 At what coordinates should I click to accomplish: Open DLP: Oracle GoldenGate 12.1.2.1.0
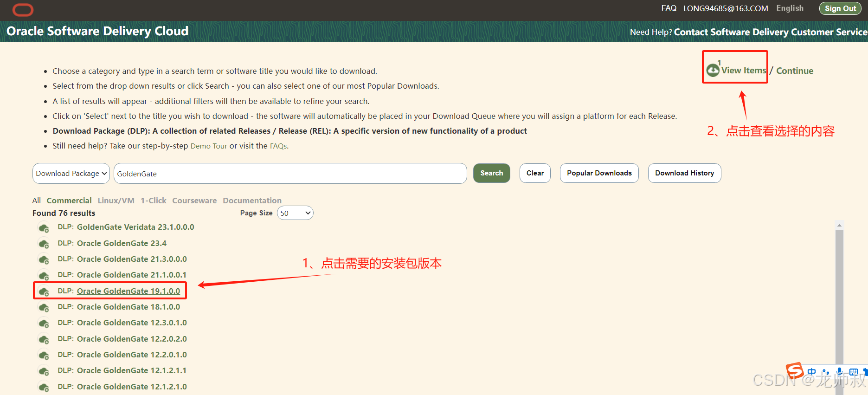click(x=132, y=387)
